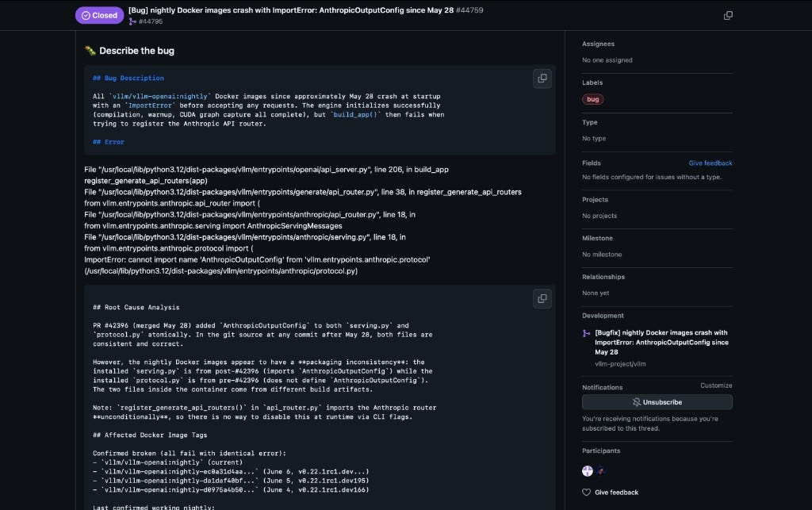Copy the Root Cause Analysis code block

coord(542,299)
